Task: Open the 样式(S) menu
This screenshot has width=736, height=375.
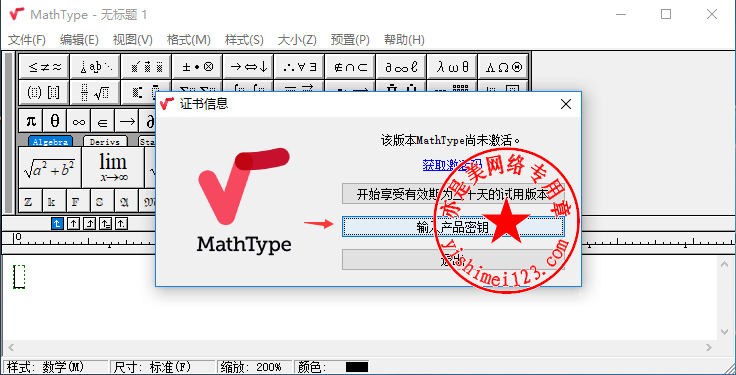Action: tap(244, 40)
